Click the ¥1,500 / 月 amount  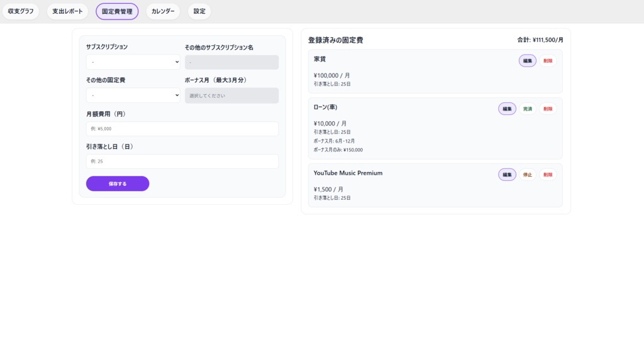pos(328,190)
